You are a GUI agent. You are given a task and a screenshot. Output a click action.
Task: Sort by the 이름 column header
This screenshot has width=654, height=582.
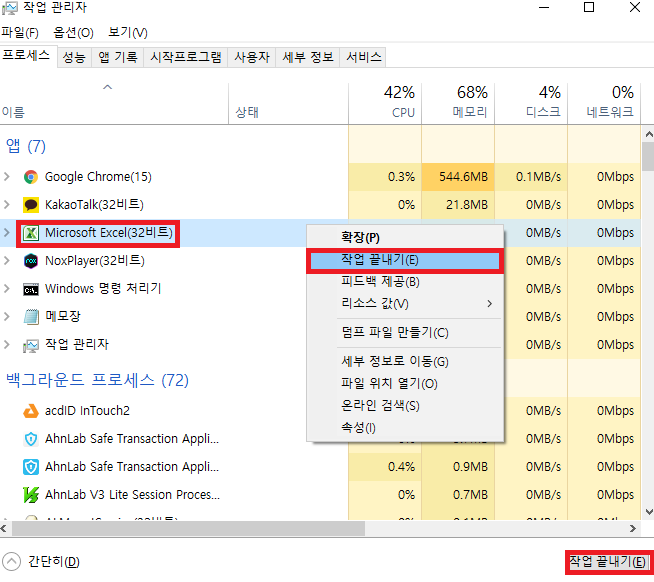click(x=114, y=103)
